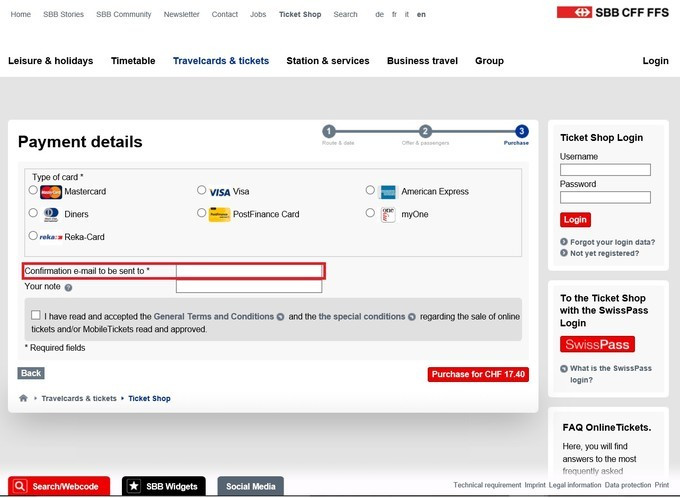Open Forgot your login data link
Screen dimensions: 680x498
612,242
